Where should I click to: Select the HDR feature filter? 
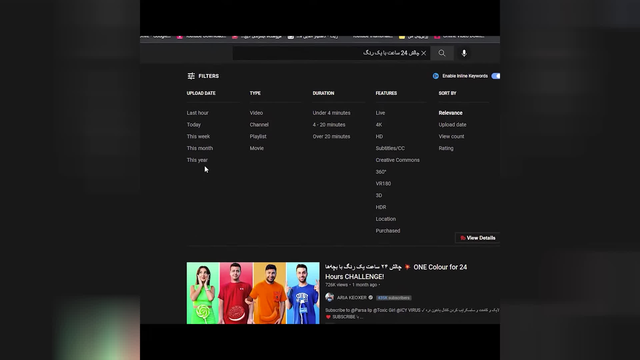[381, 207]
